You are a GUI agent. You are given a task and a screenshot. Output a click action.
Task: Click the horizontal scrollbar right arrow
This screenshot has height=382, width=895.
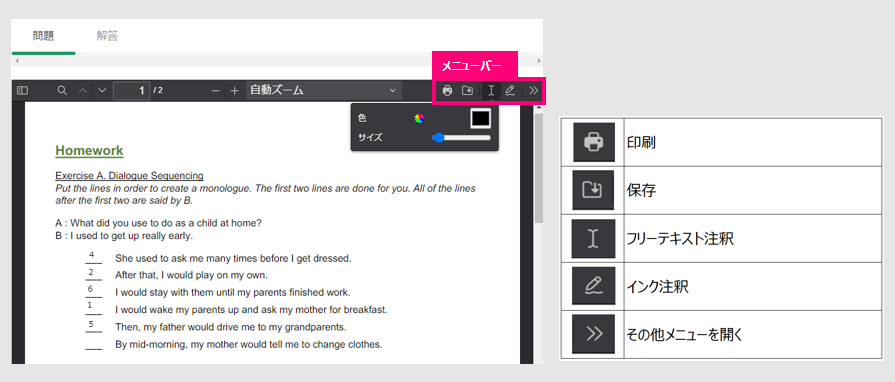tap(539, 60)
